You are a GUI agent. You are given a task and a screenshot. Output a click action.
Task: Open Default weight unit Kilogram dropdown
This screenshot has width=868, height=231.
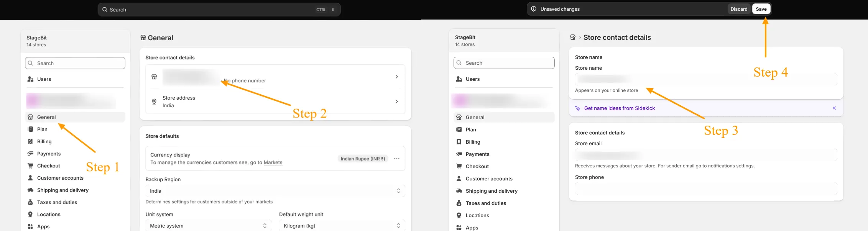pos(342,226)
